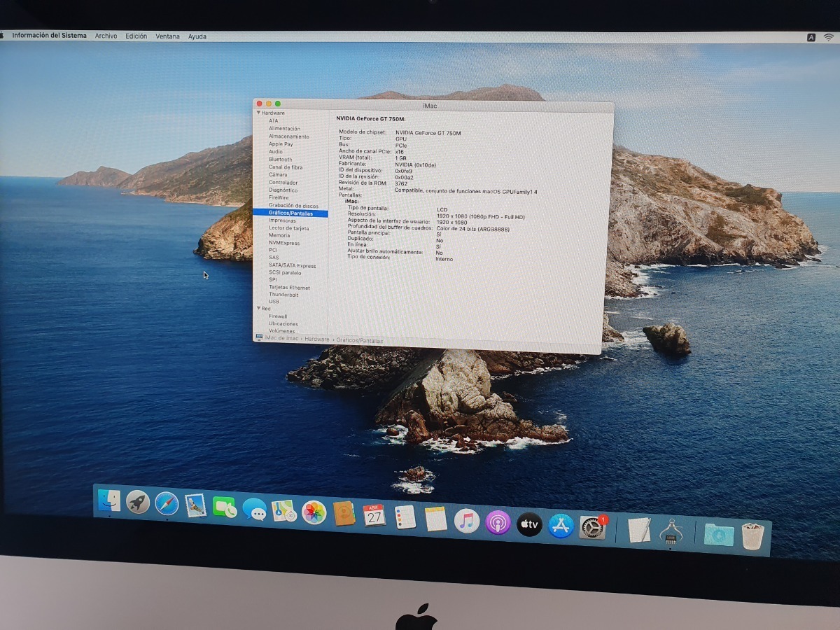Open the Photos app in the Dock
840x630 pixels.
tap(314, 512)
